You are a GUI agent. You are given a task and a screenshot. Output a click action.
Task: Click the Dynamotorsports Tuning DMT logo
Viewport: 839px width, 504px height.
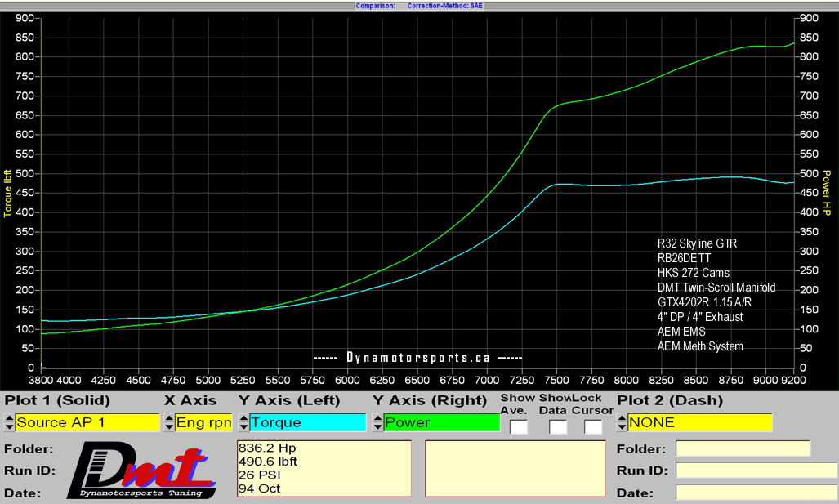(141, 471)
